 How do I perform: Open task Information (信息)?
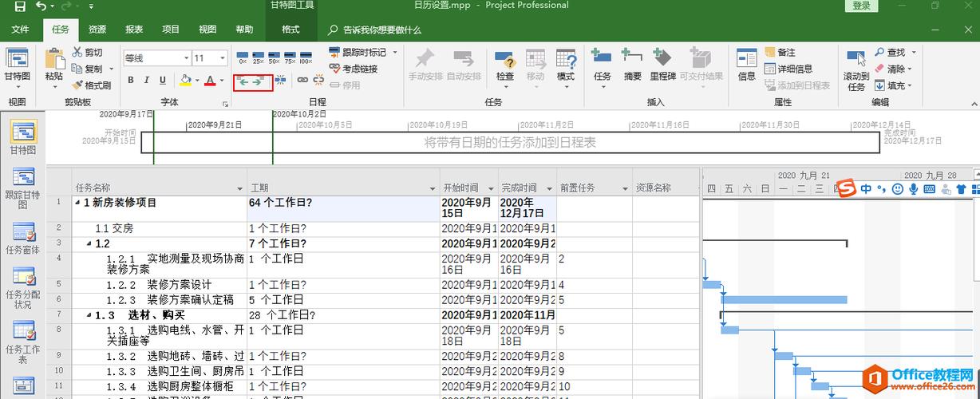pos(747,65)
